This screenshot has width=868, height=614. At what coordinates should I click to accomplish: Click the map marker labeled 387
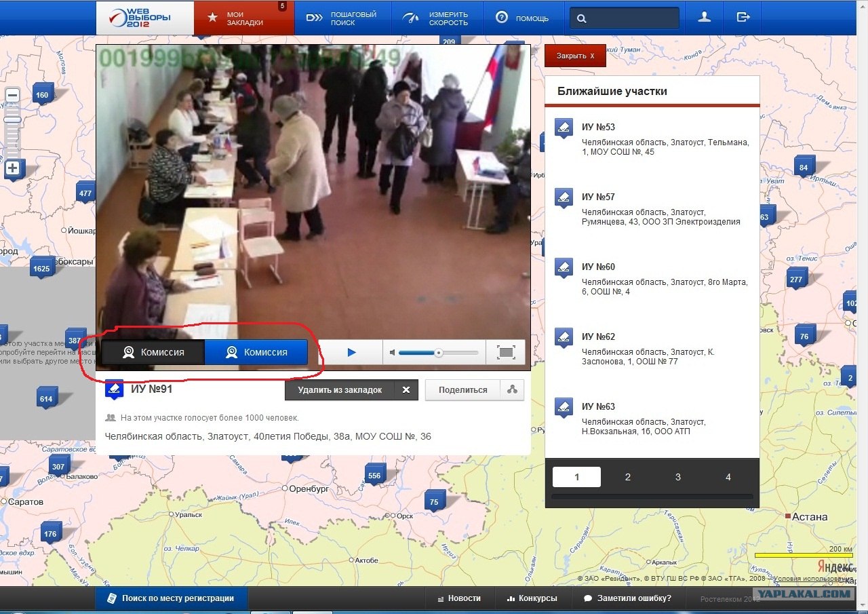tap(75, 340)
